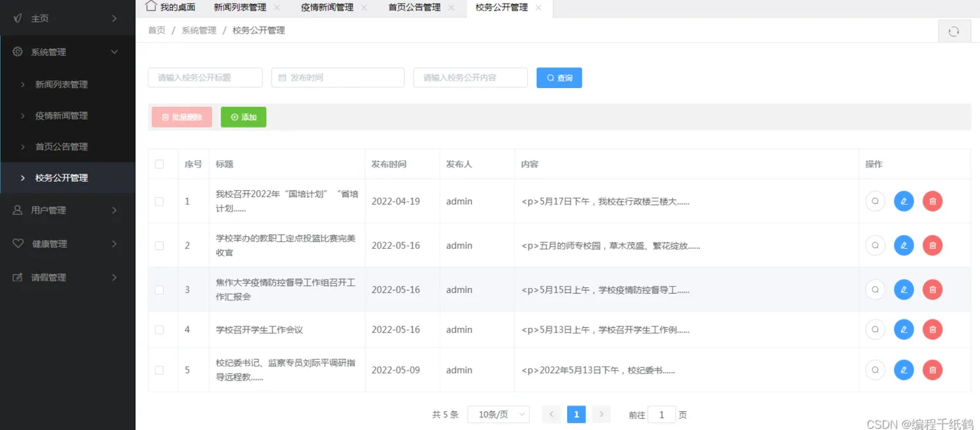980x430 pixels.
Task: Go to the previous page arrow
Action: (552, 415)
